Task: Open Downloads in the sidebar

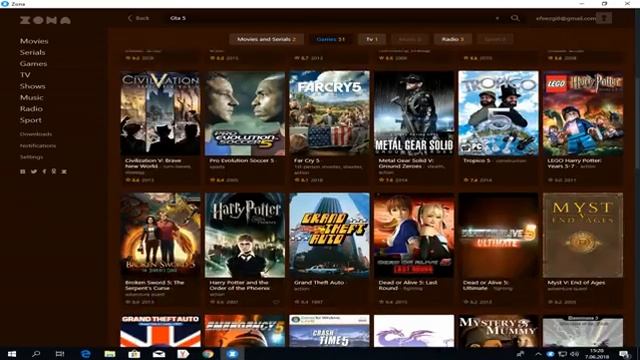Action: pyautogui.click(x=36, y=134)
